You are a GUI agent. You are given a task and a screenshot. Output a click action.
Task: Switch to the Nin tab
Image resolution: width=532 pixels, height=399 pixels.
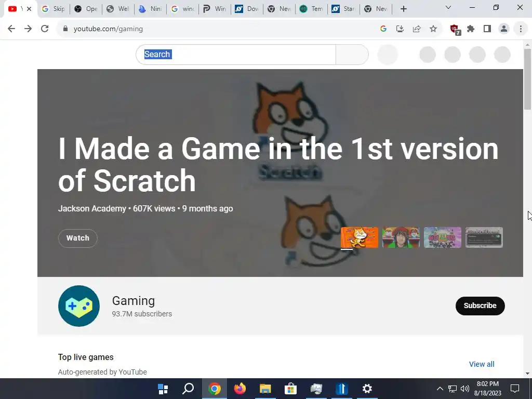pos(150,9)
